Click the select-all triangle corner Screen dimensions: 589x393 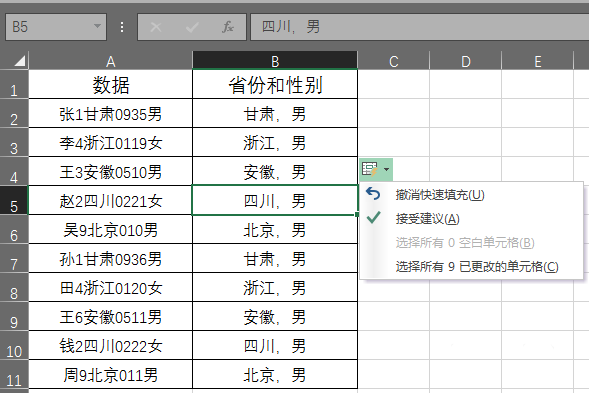point(19,61)
